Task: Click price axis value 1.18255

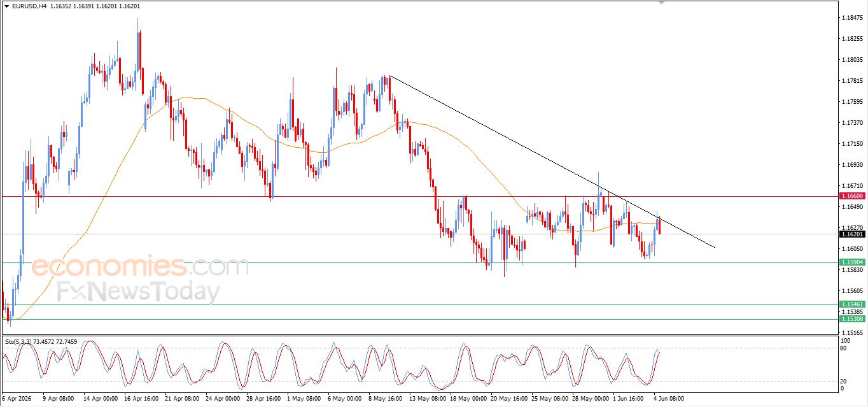Action: point(851,39)
